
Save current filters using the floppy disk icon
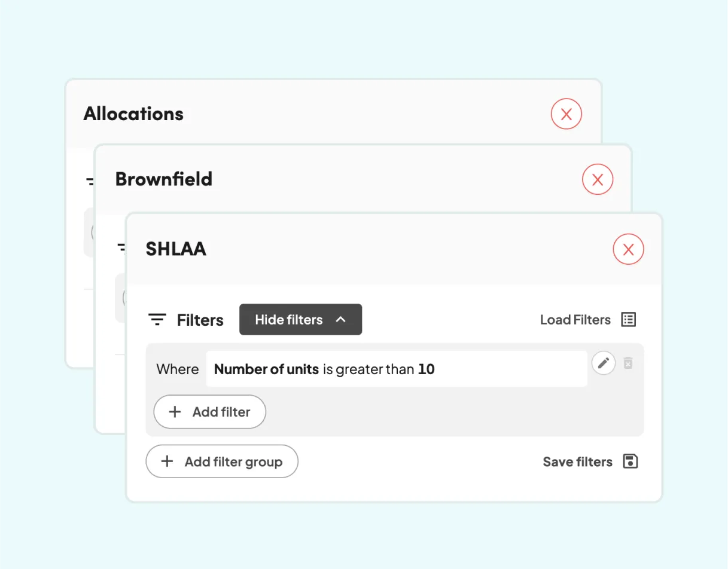tap(630, 461)
